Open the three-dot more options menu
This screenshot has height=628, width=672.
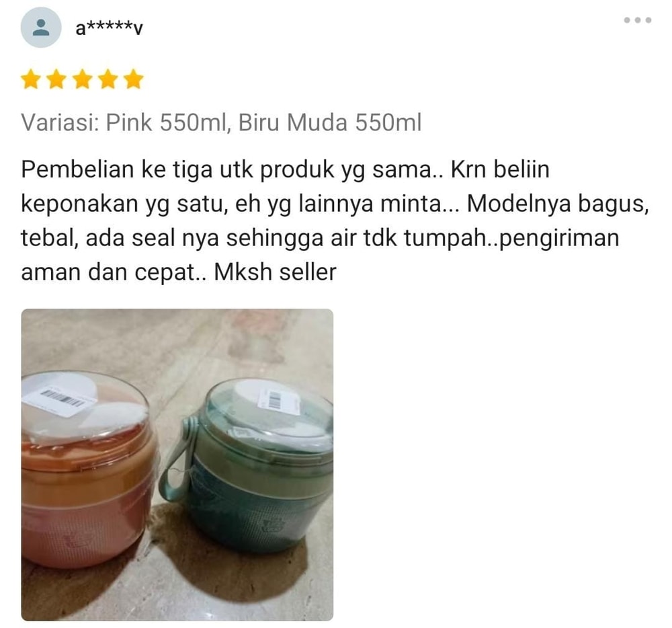(x=638, y=20)
